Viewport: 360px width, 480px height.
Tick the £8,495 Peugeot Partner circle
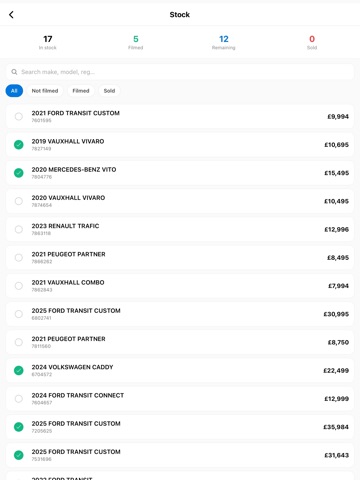point(19,258)
